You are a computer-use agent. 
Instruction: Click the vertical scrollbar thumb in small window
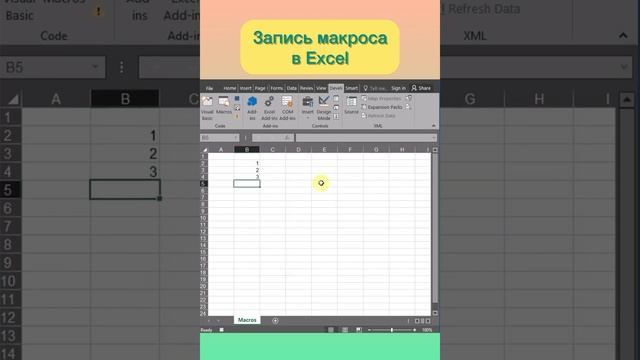coord(435,229)
